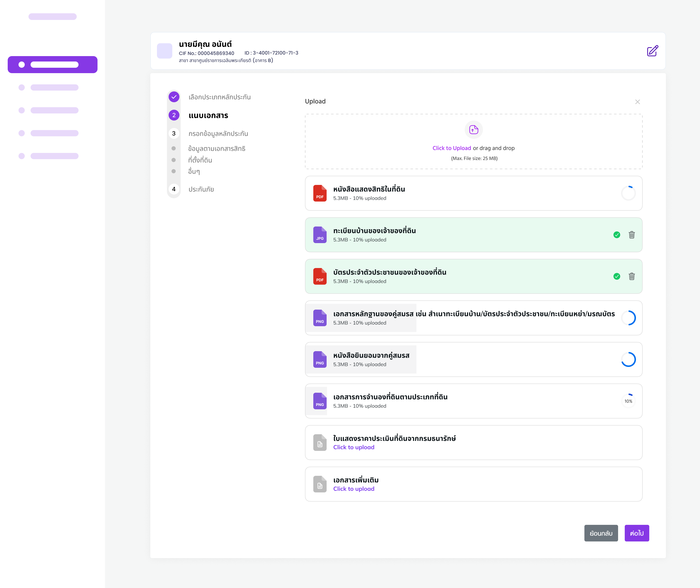Click PNG icon of หนังสือยินยอมจากคู่สมรส
Screen dimensions: 700x588
point(320,359)
